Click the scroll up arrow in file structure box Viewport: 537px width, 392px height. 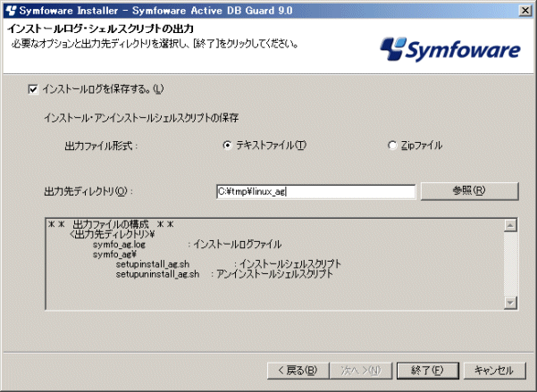tap(510, 226)
